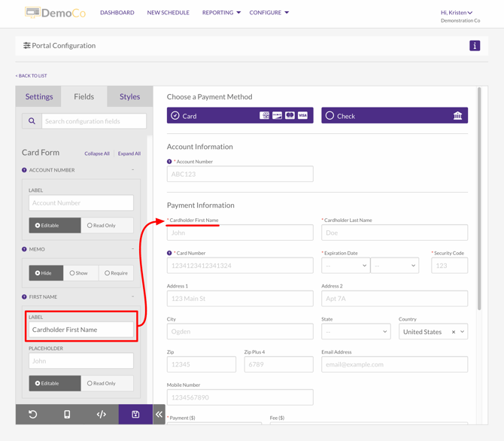The height and width of the screenshot is (441, 504).
Task: Collapse the sidebar with double-chevron icon
Action: click(x=159, y=414)
